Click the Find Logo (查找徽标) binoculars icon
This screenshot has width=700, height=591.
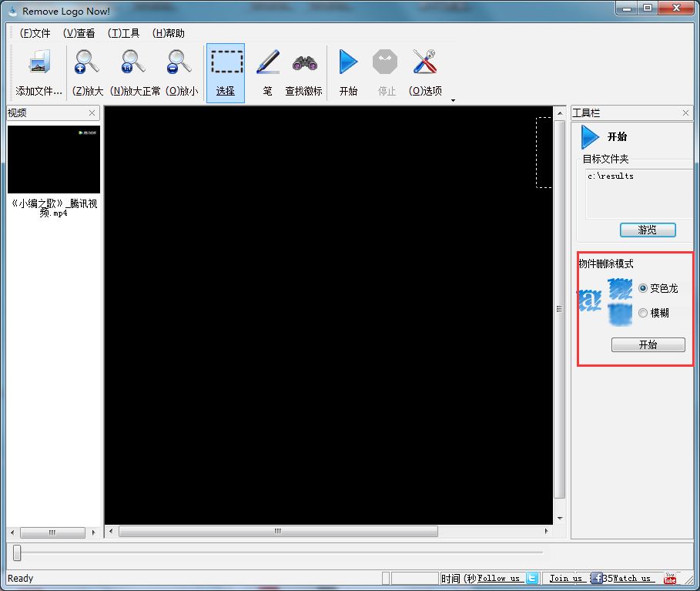coord(304,63)
